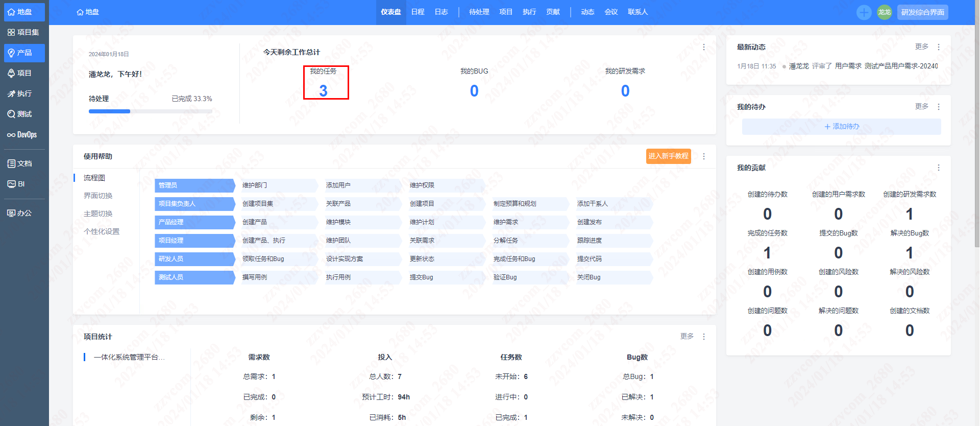Switch to the 仪表盘 tab
This screenshot has width=980, height=426.
(x=390, y=12)
